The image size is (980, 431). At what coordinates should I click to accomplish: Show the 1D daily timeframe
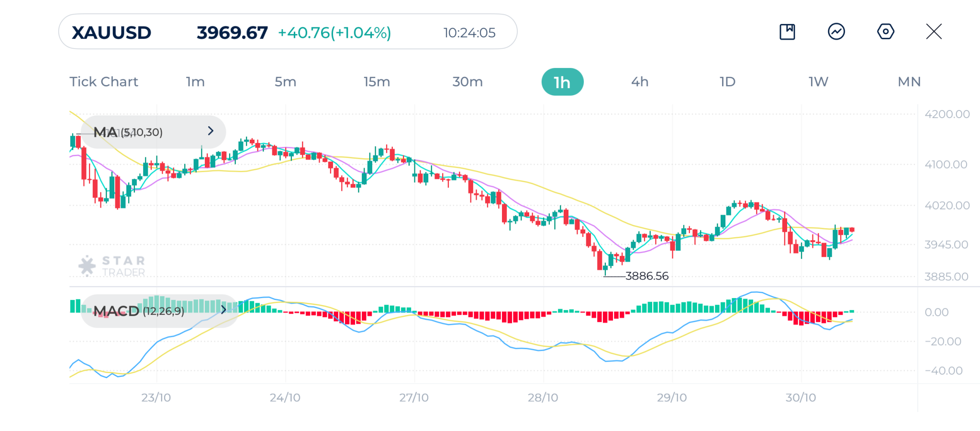pos(727,82)
